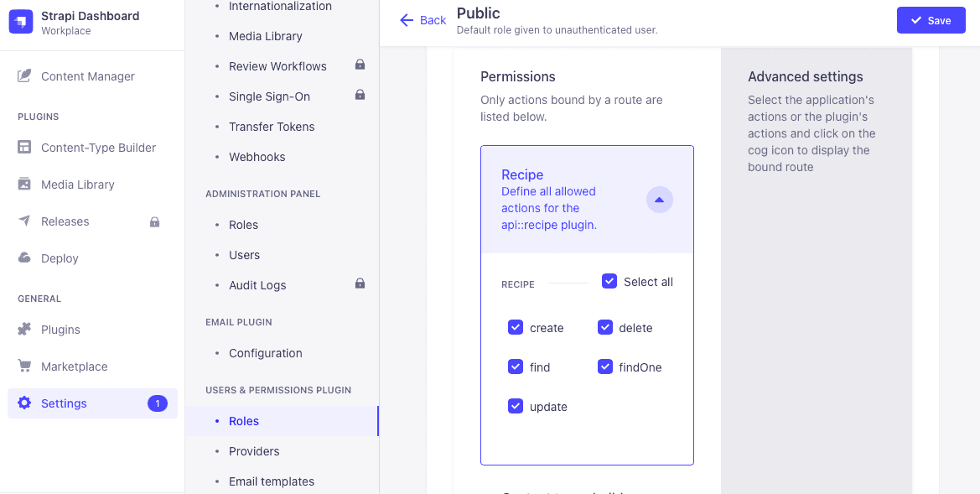The height and width of the screenshot is (494, 980).
Task: Open Marketplace in main nav
Action: (x=92, y=367)
